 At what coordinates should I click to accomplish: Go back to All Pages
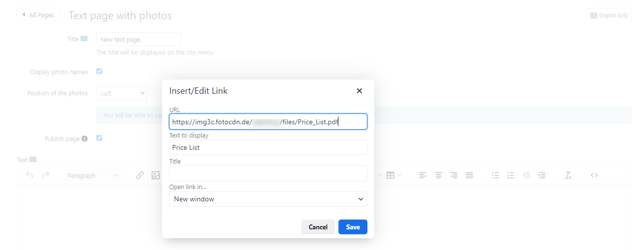point(38,15)
